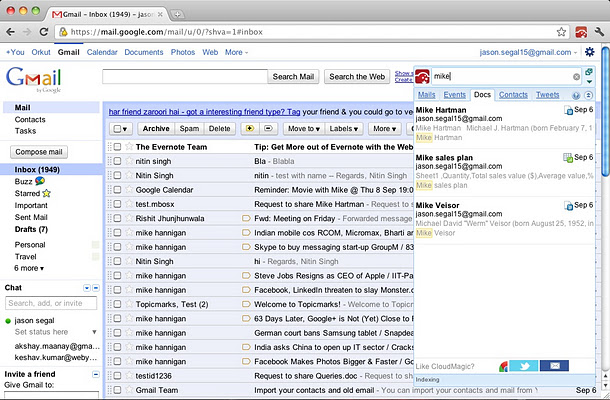This screenshot has height=400, width=610.
Task: Open the Labels dropdown
Action: tap(344, 128)
